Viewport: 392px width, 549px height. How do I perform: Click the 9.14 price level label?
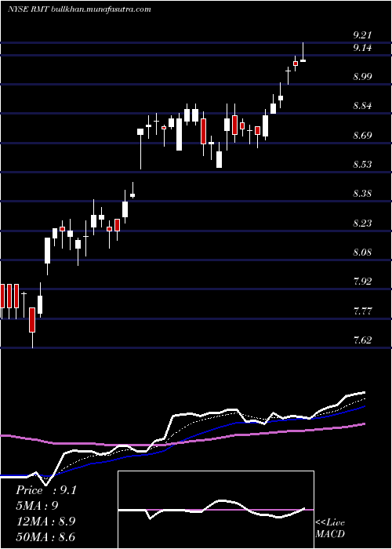(362, 48)
